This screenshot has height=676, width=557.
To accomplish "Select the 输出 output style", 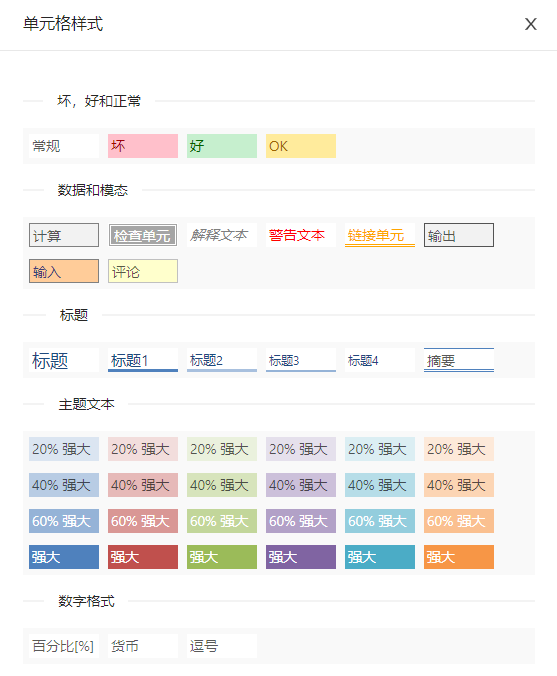I will click(x=459, y=235).
